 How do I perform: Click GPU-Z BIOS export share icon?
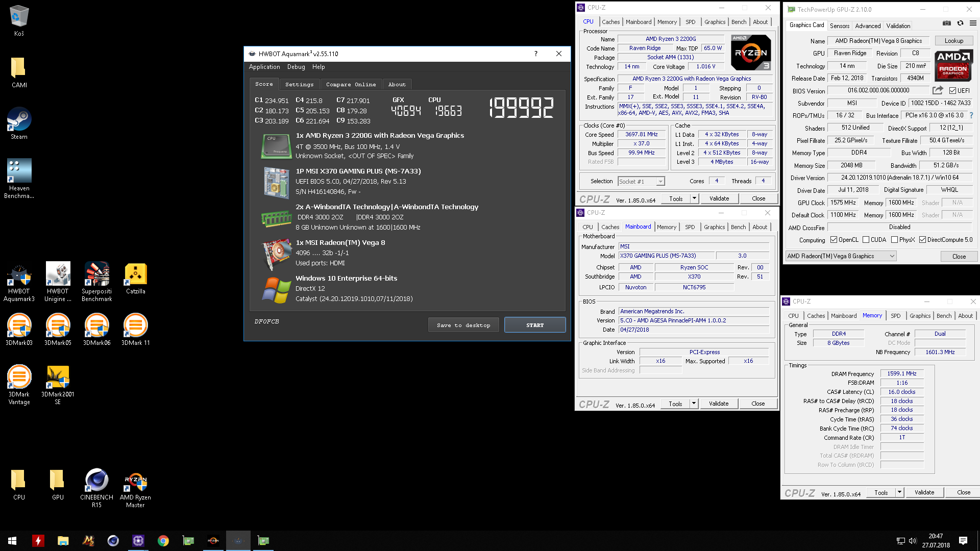point(938,90)
